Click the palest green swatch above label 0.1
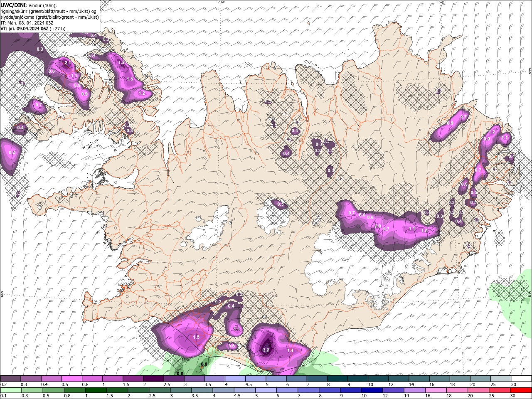The height and width of the screenshot is (399, 532). pyautogui.click(x=11, y=390)
